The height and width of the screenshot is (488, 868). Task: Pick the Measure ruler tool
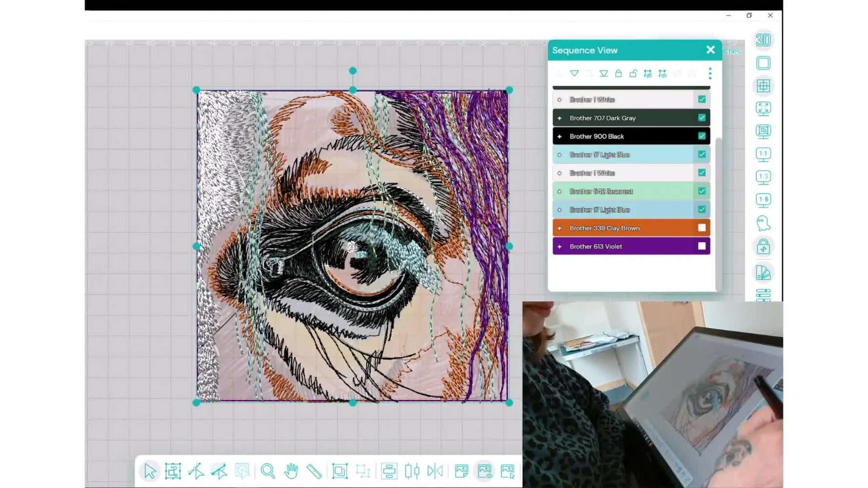314,471
